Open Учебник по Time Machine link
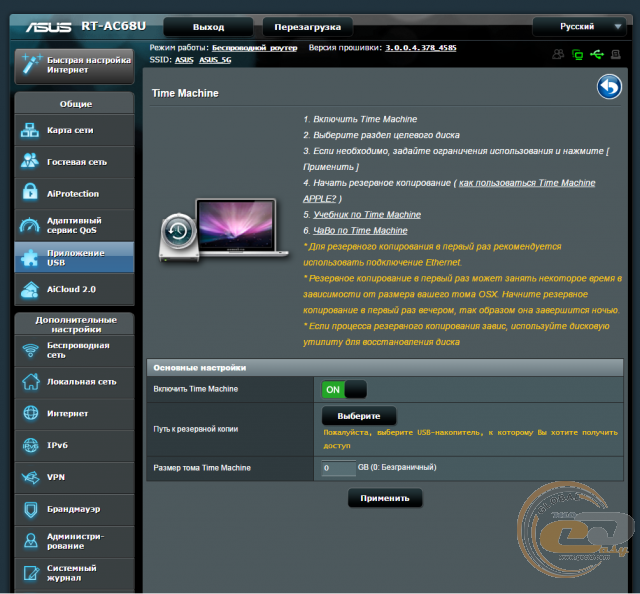640x594 pixels. (x=367, y=215)
